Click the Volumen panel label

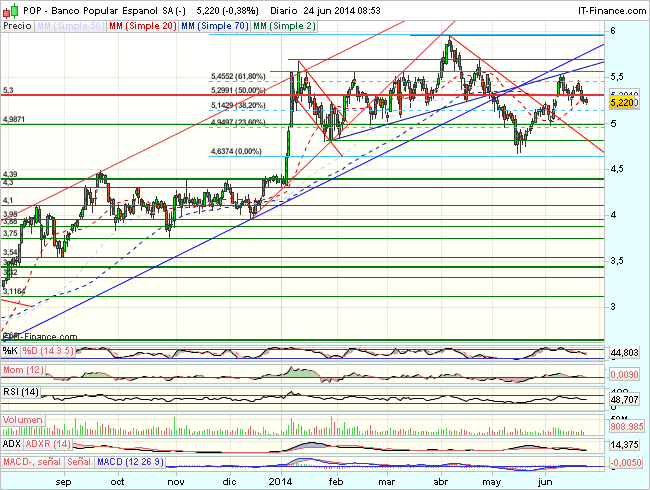click(23, 420)
